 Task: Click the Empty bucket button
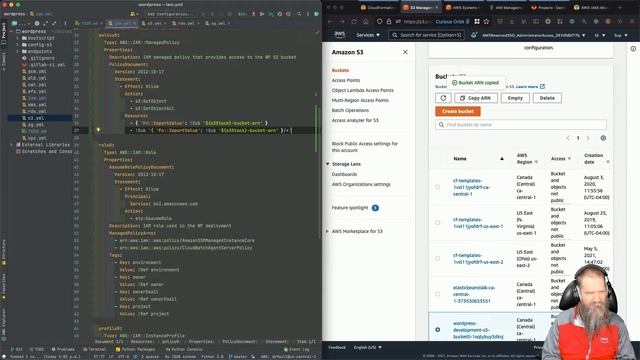pyautogui.click(x=515, y=98)
